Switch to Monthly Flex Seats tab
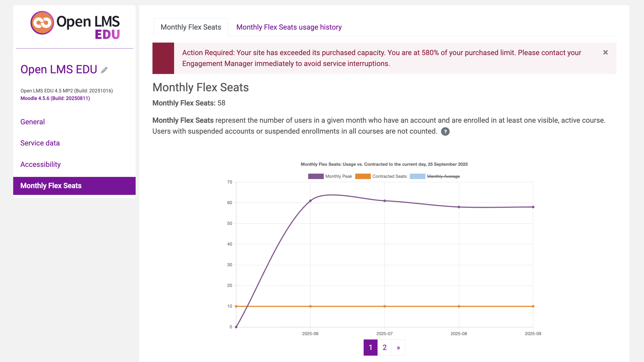 (191, 27)
